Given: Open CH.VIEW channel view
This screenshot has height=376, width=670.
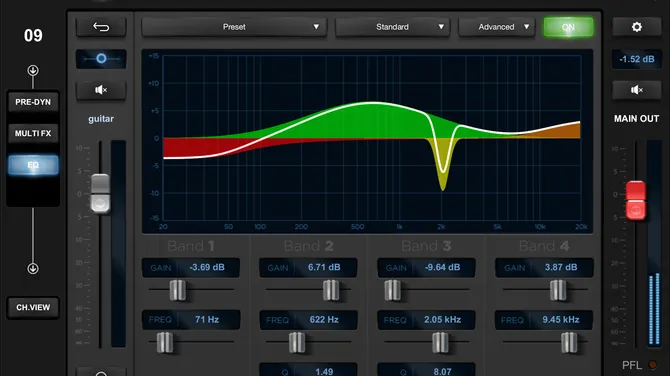Looking at the screenshot, I should click(33, 307).
